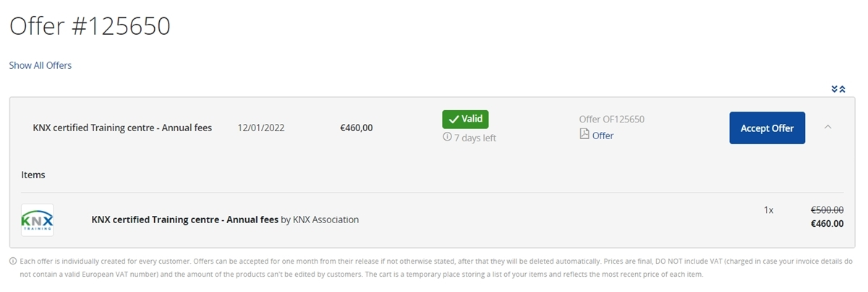Open the Show All Offers link
Image resolution: width=868 pixels, height=292 pixels.
[41, 65]
